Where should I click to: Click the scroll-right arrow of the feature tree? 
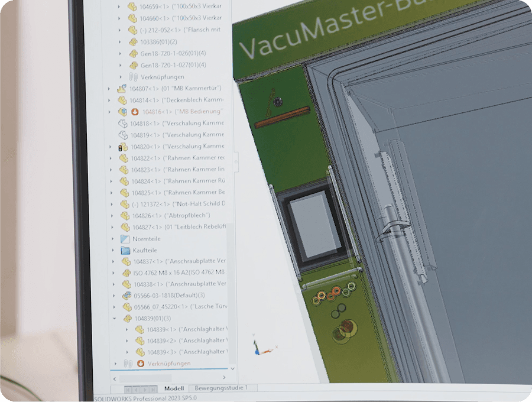click(224, 377)
